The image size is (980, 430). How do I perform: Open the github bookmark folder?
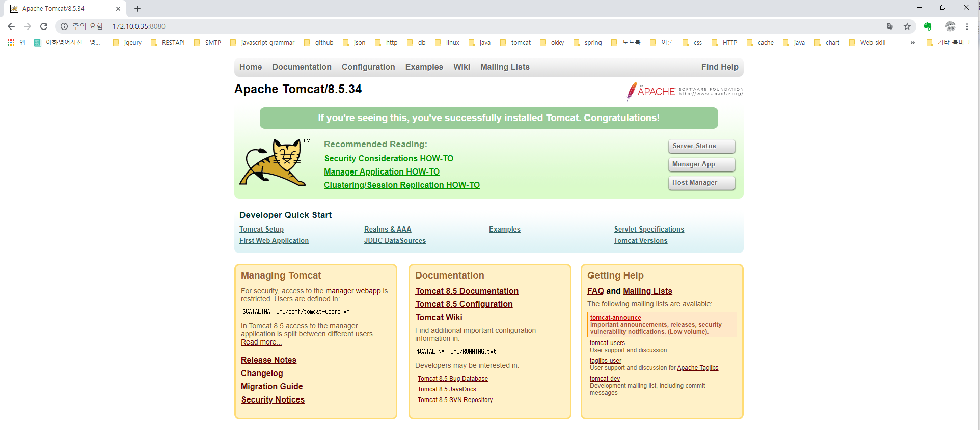point(319,43)
